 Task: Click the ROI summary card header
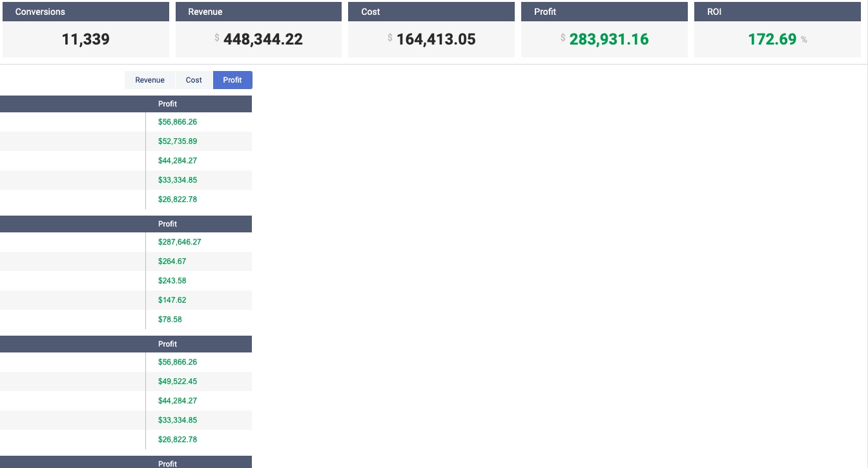[778, 12]
